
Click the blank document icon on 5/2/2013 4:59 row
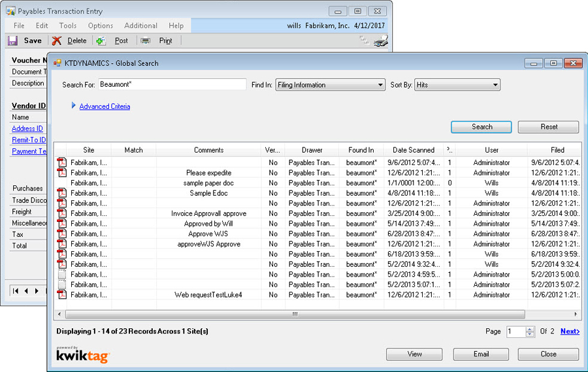pos(62,274)
